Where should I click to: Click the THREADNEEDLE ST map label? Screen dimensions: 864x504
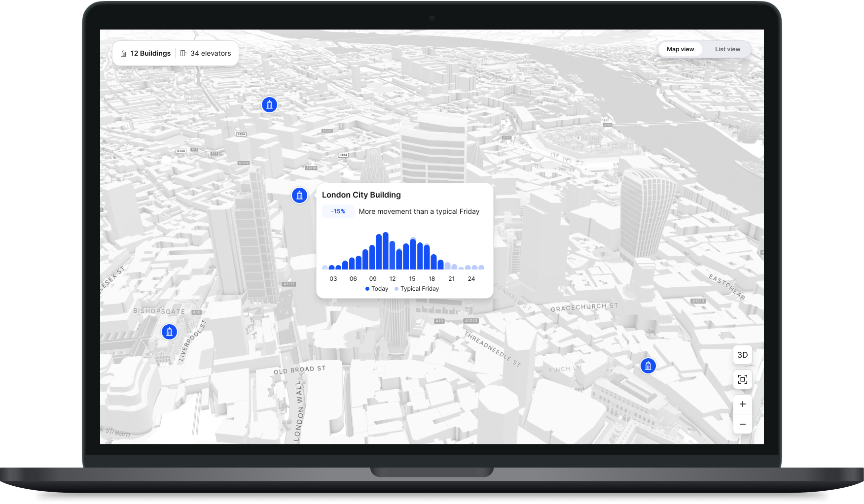coord(493,349)
